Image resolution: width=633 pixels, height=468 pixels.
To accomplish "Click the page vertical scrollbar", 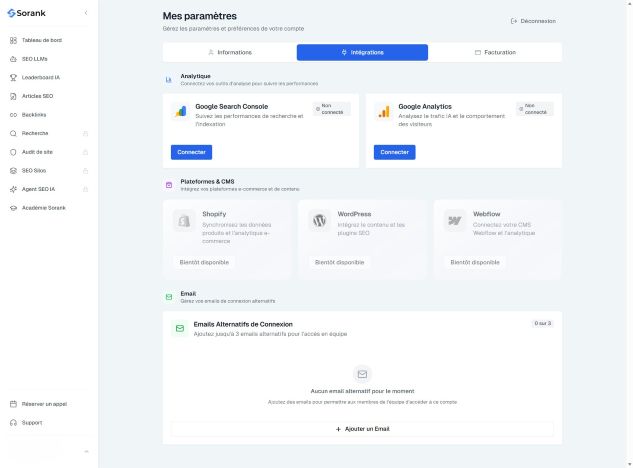I will coord(630,234).
